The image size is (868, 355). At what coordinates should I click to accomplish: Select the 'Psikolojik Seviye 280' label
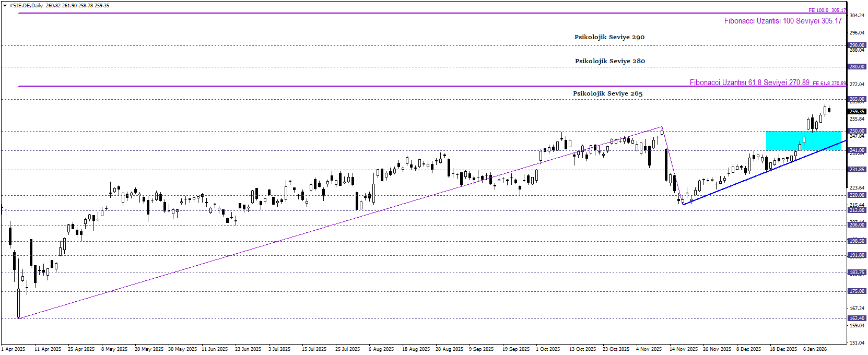[610, 61]
